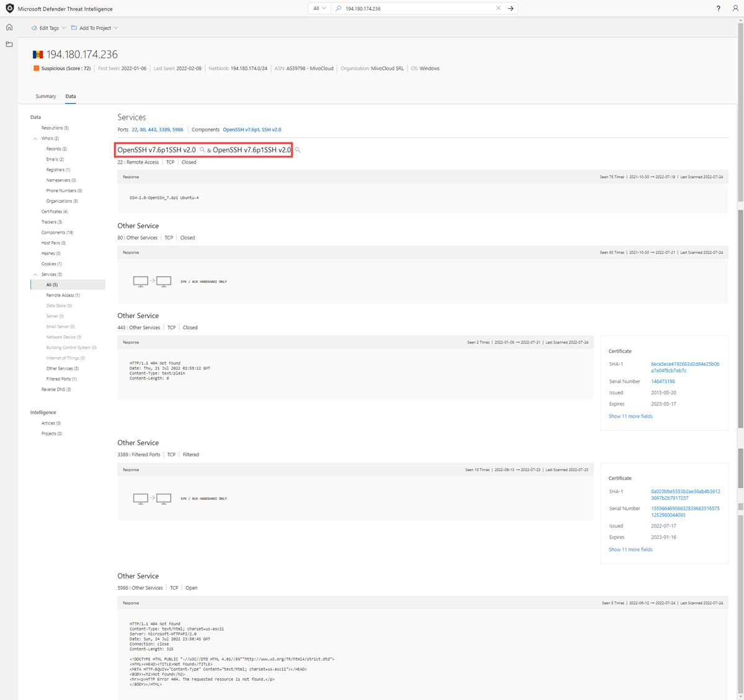
Task: Select the Home icon in the sidebar
Action: 9,27
